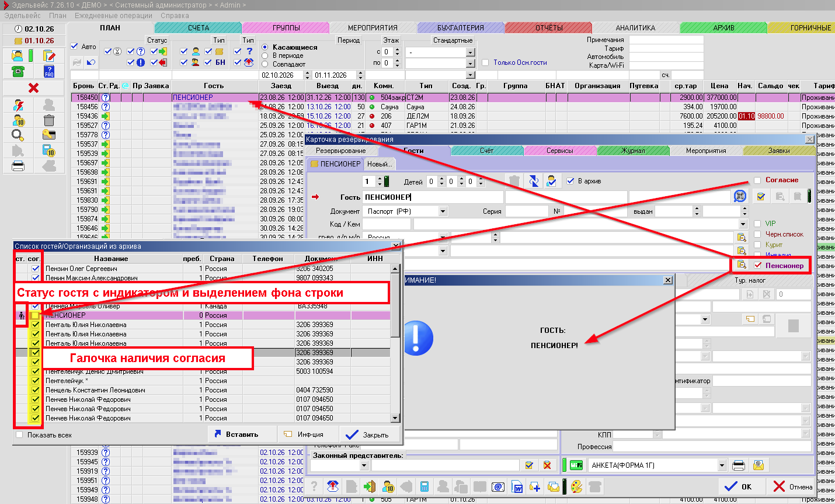
Task: Click the OK button in reservation card
Action: tap(739, 486)
